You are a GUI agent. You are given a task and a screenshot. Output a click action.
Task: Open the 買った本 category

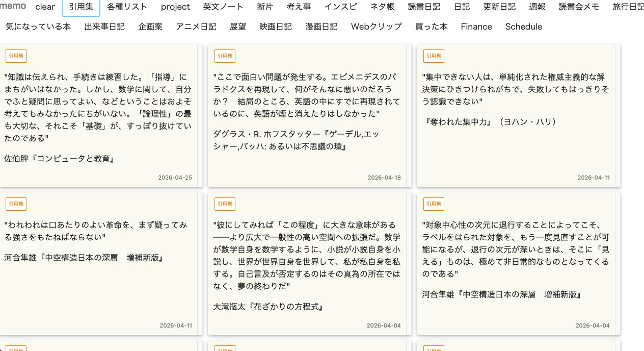(431, 27)
